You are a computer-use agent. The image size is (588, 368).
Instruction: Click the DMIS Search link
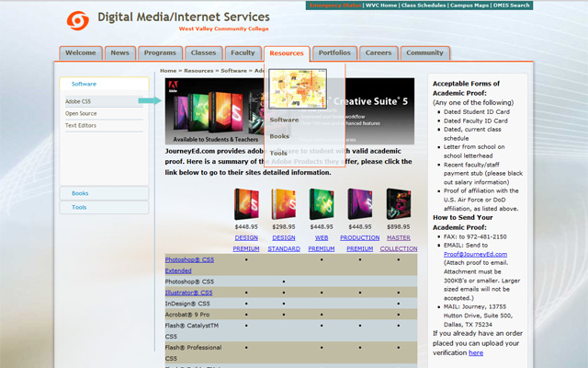[512, 6]
